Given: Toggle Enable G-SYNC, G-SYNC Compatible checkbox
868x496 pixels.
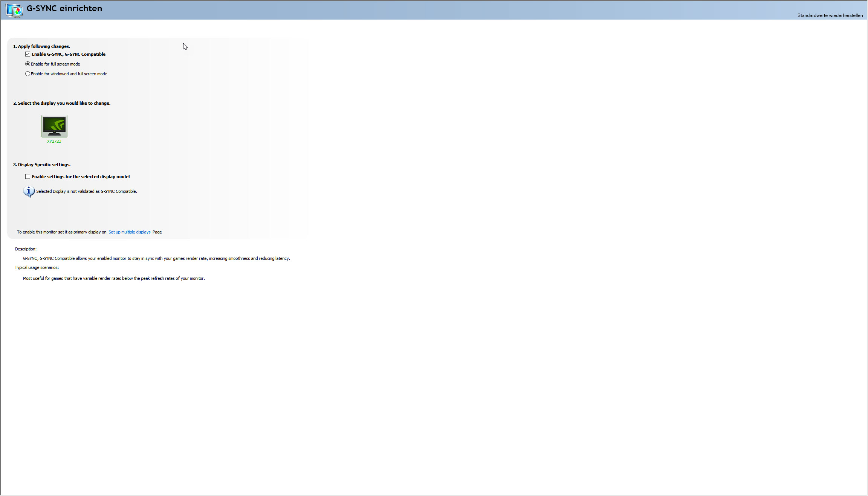Looking at the screenshot, I should click(x=28, y=54).
